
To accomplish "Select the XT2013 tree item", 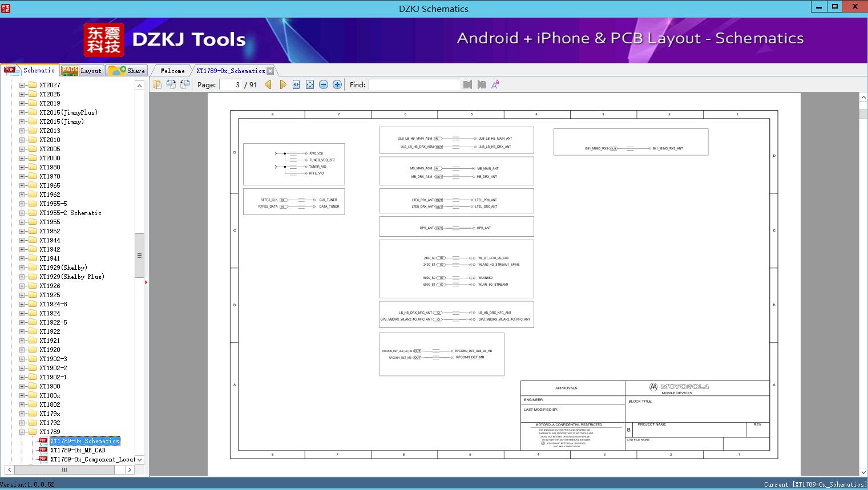I will (50, 131).
